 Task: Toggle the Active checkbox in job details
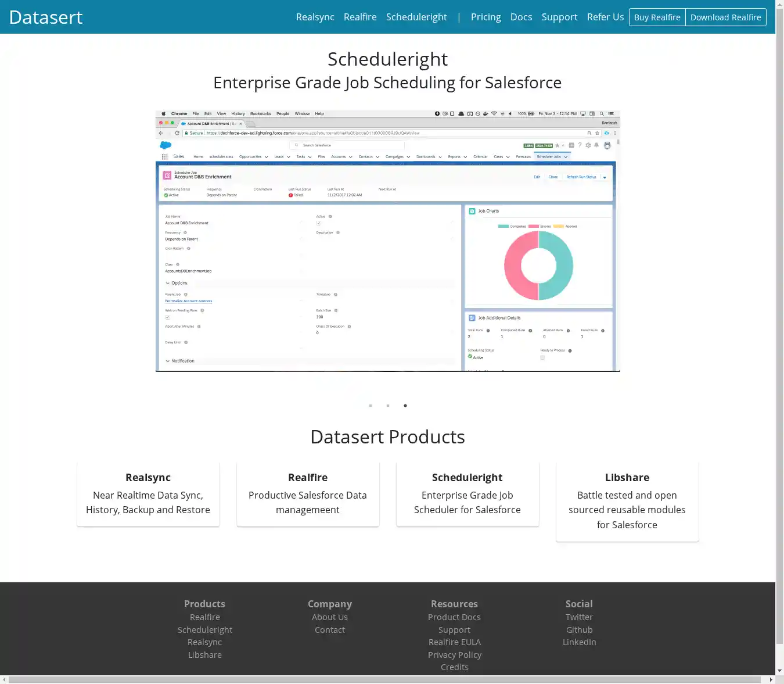[318, 223]
